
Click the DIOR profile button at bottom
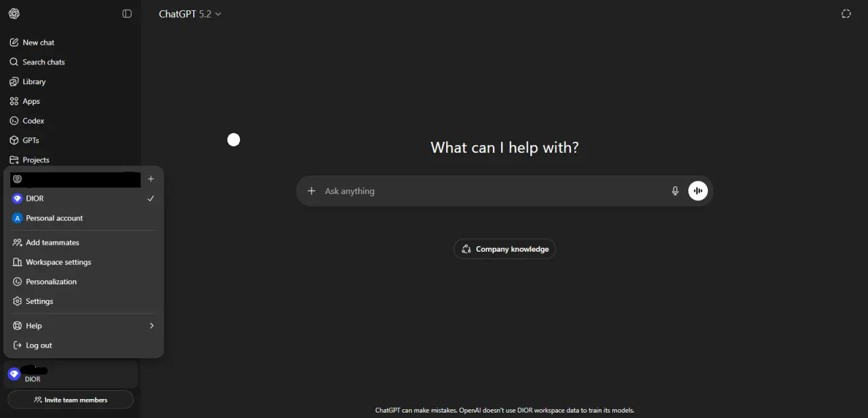click(x=71, y=375)
